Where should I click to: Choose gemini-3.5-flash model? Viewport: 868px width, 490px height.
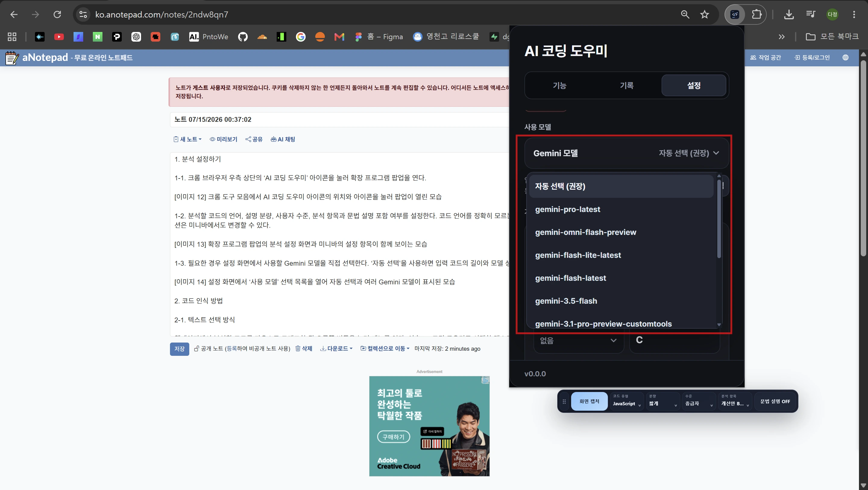click(621, 301)
